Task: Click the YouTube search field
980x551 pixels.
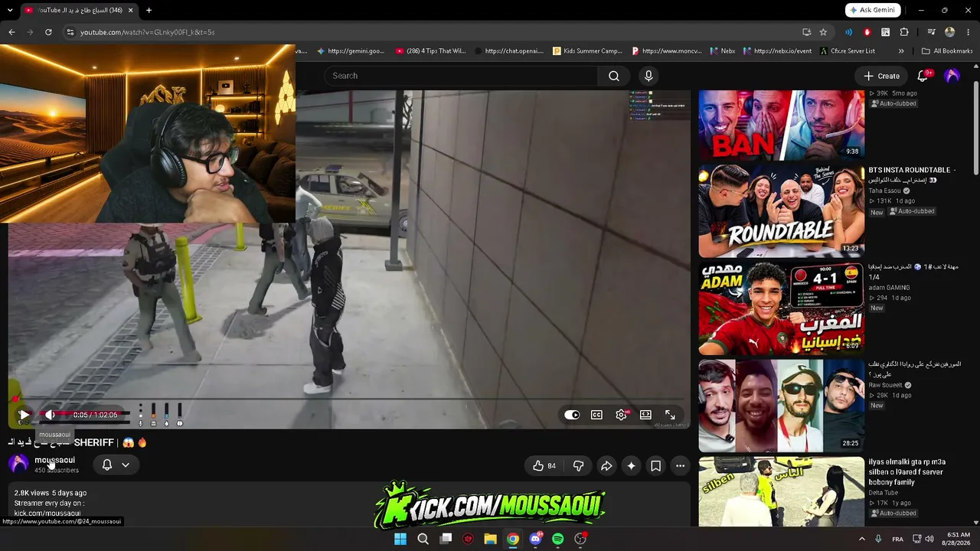Action: [462, 76]
